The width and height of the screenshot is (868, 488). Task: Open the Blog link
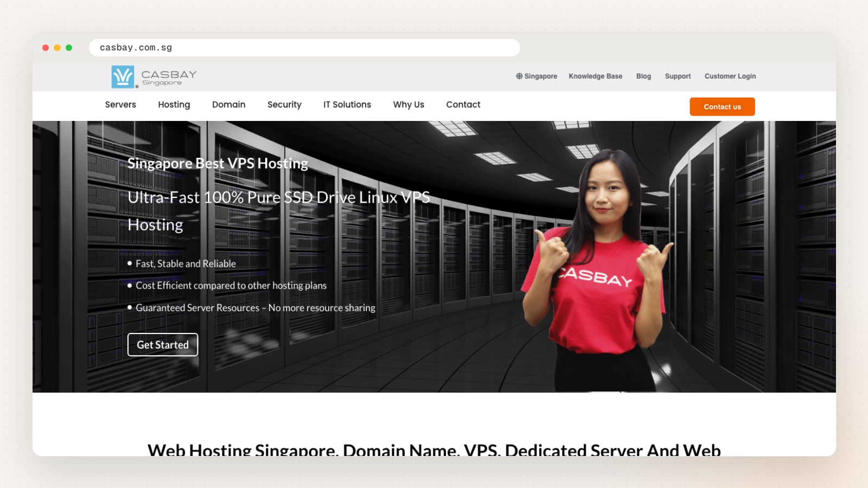643,76
